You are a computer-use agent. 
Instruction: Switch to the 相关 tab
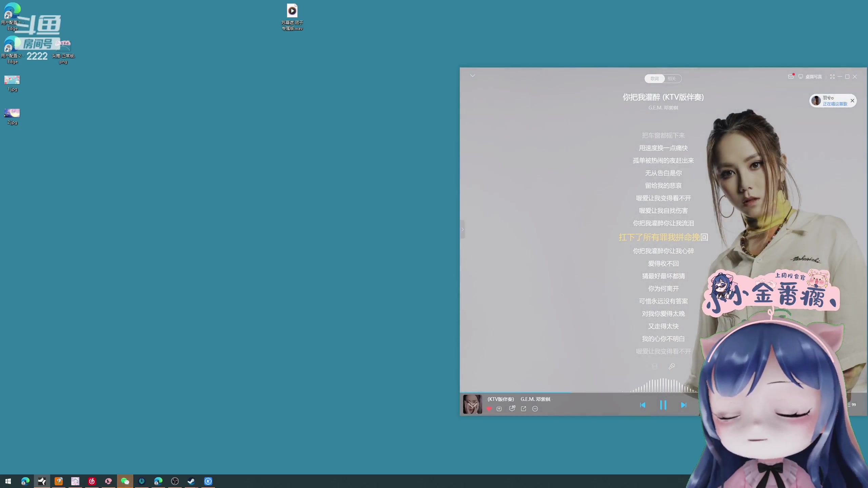click(x=672, y=79)
